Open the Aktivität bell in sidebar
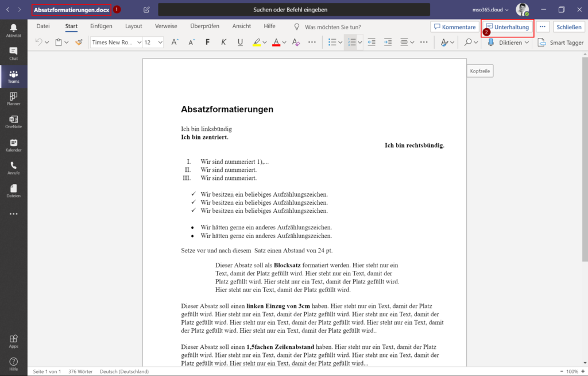This screenshot has height=376, width=588. pyautogui.click(x=14, y=30)
